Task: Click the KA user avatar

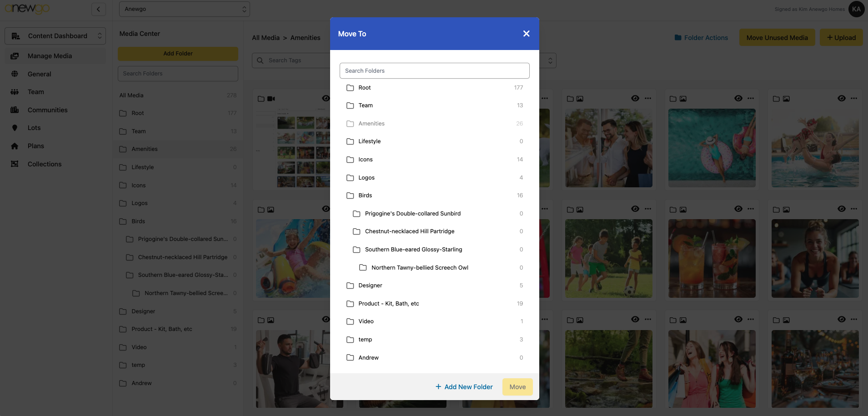Action: pos(856,9)
